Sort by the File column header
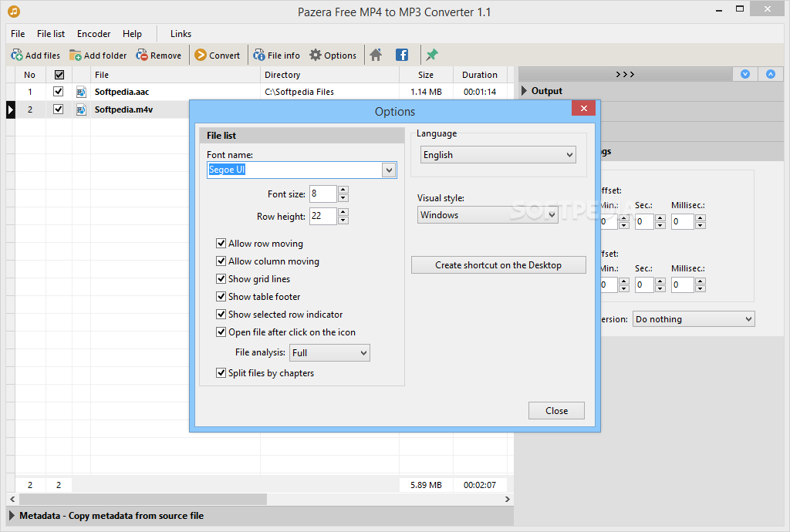The width and height of the screenshot is (790, 532). tap(175, 75)
